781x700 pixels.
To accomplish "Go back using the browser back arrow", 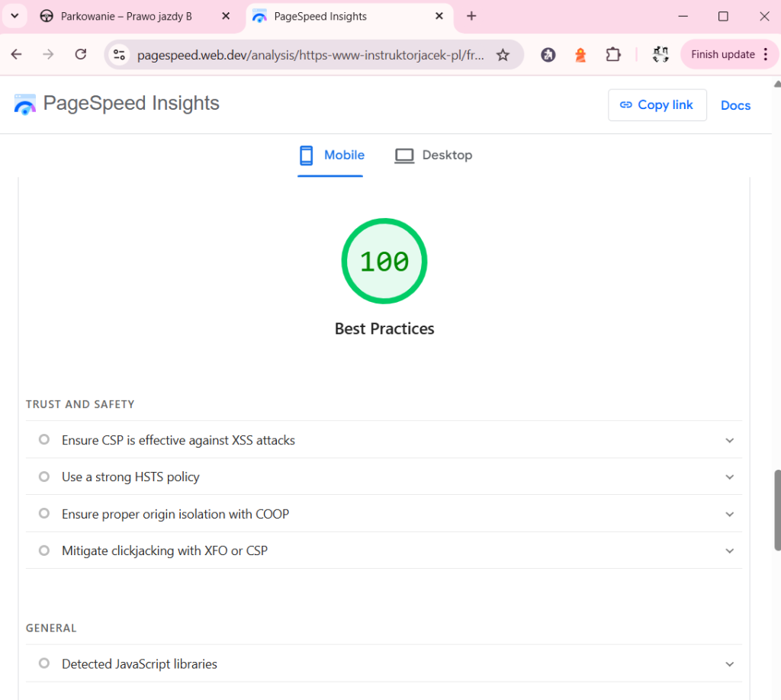I will 17,54.
